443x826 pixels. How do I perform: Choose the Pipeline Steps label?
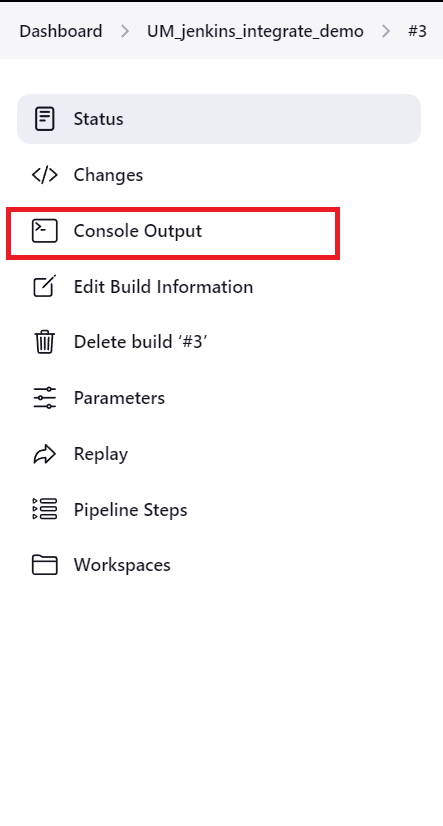point(131,510)
